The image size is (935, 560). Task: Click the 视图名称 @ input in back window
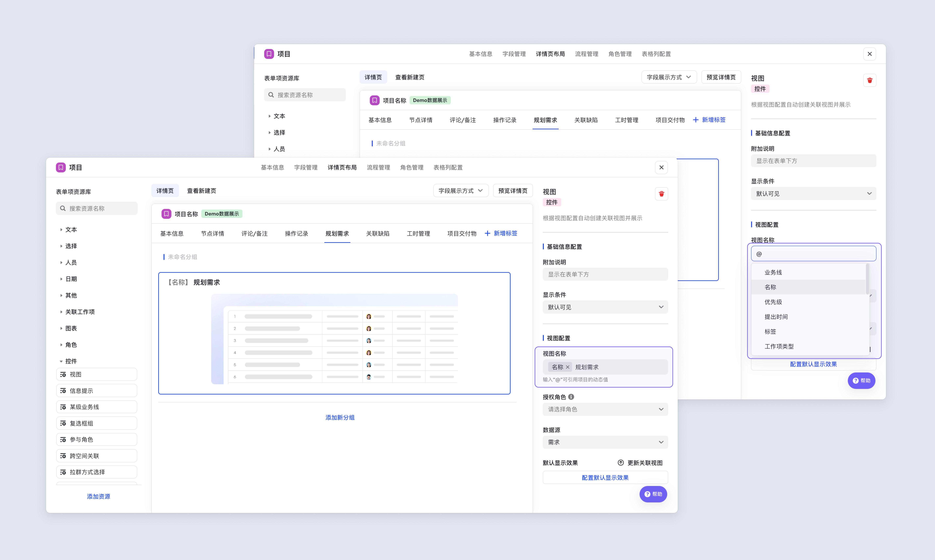click(x=813, y=254)
